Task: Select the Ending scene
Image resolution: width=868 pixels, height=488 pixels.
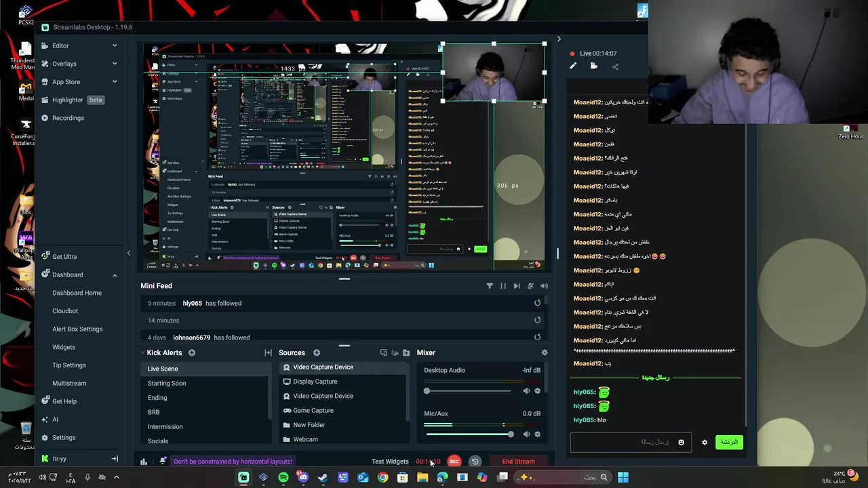Action: [x=157, y=398]
